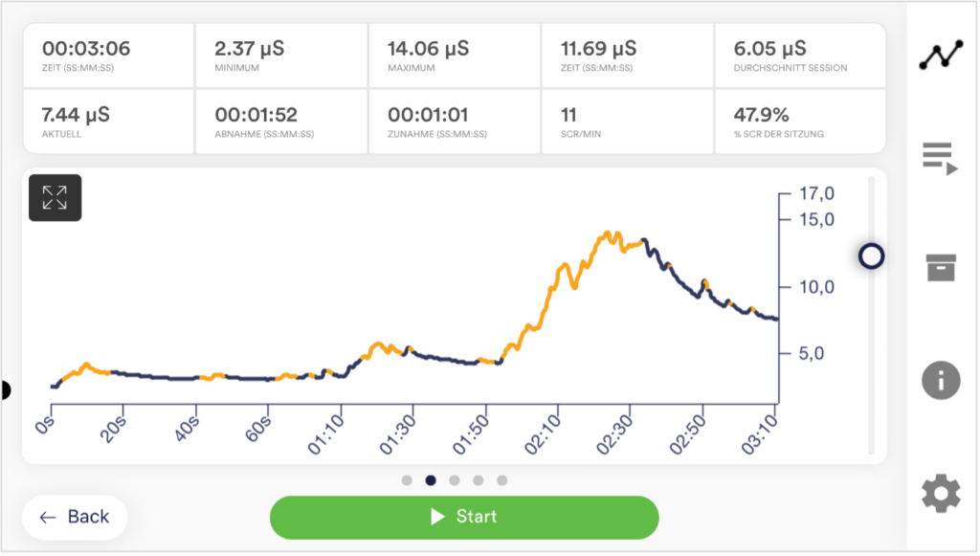
Task: Expand chart to fullscreen
Action: pyautogui.click(x=55, y=197)
